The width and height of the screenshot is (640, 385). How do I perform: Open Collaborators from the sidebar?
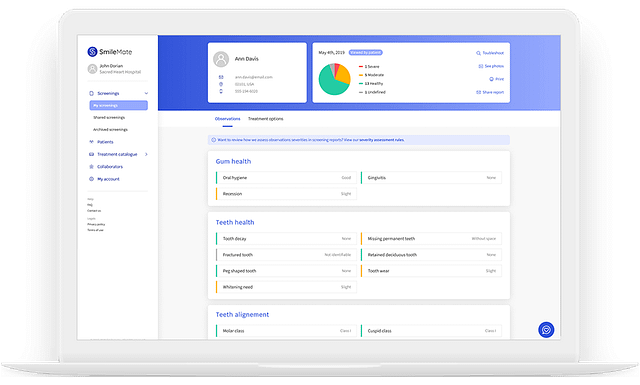110,167
